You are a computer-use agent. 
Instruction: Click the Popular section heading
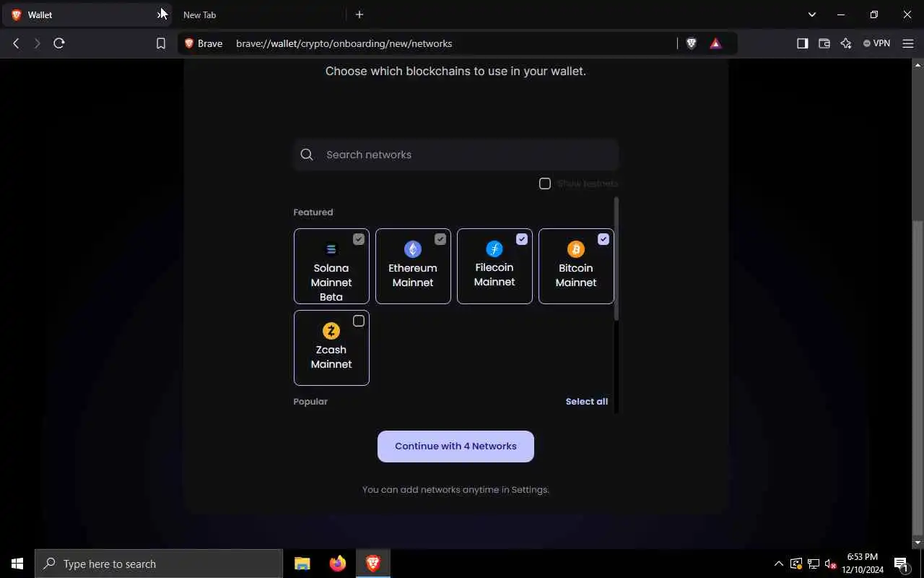[310, 402]
